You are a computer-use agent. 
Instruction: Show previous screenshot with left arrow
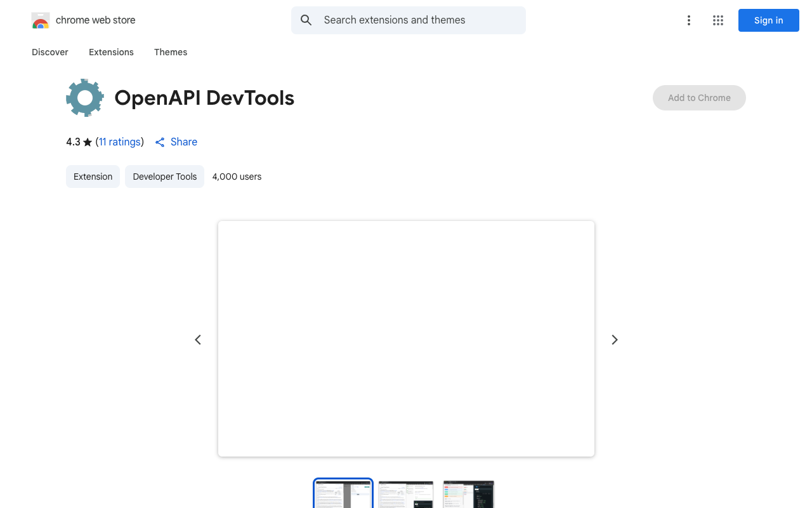click(x=198, y=340)
